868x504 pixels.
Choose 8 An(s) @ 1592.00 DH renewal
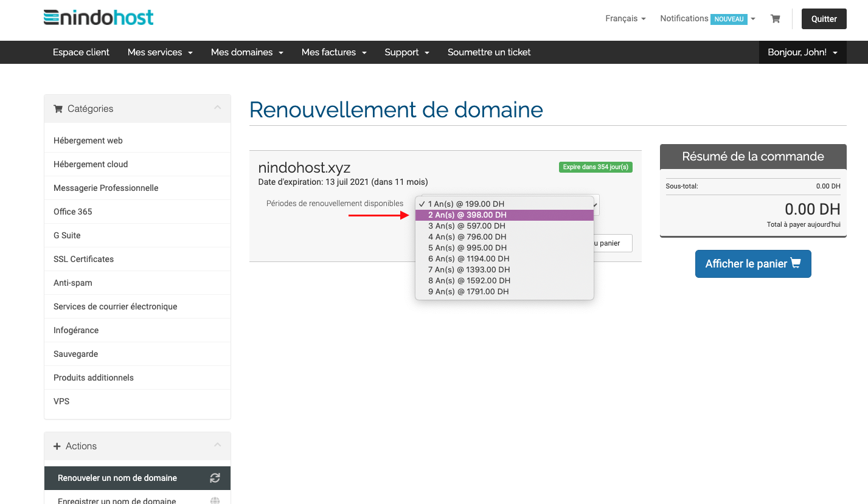(504, 281)
